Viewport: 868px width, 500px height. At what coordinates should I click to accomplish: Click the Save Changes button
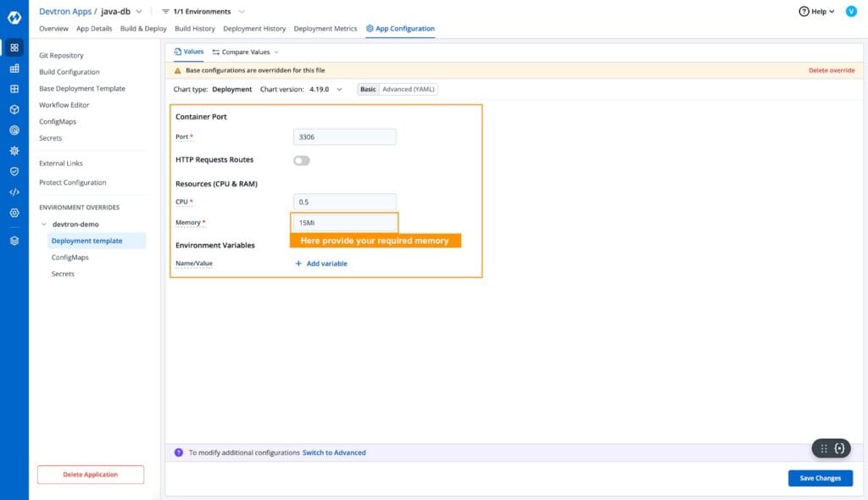pyautogui.click(x=819, y=477)
